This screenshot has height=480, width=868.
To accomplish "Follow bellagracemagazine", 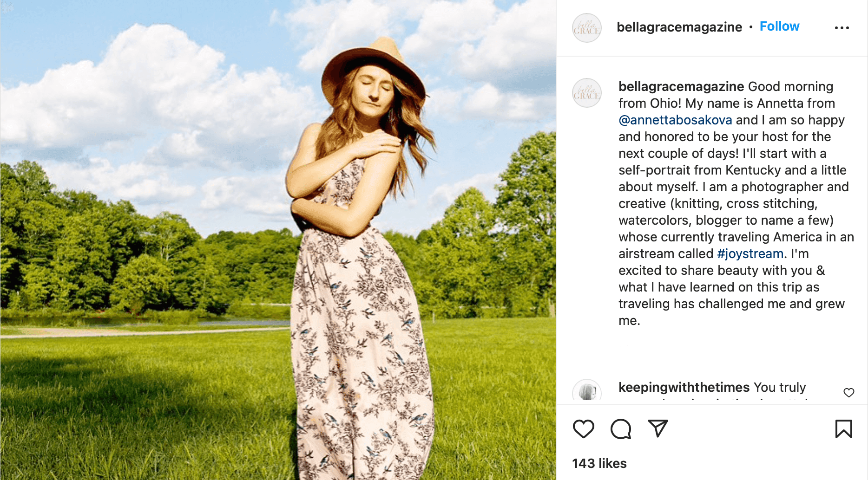I will click(779, 26).
